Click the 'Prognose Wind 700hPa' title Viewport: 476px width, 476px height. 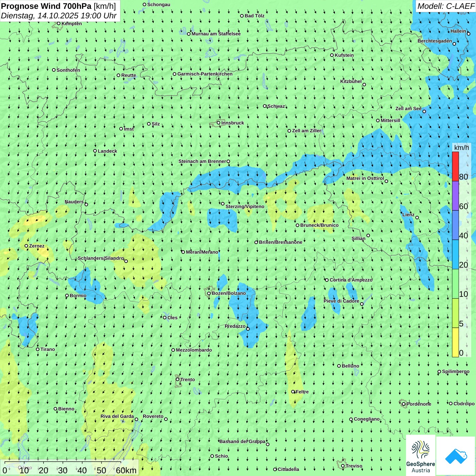(46, 6)
